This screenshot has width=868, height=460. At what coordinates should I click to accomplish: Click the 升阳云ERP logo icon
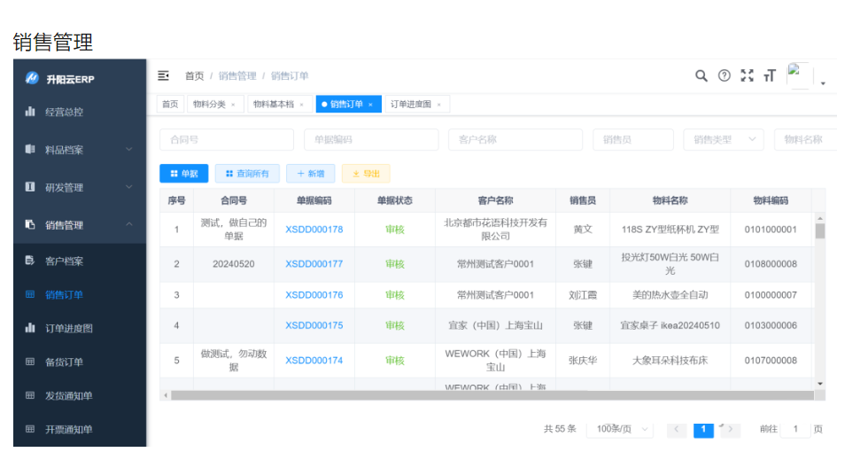[32, 79]
